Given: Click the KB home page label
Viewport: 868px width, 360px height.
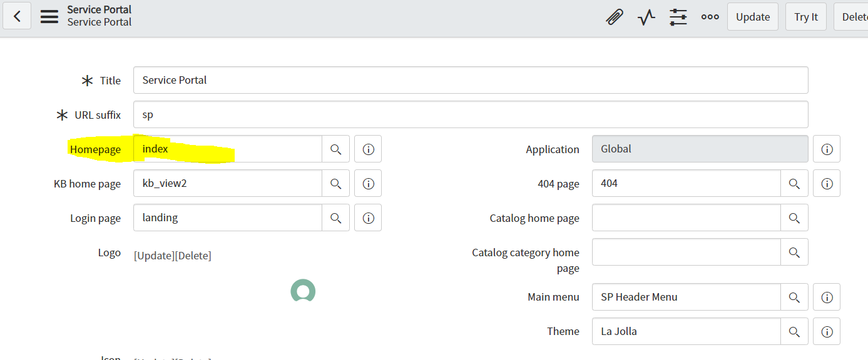Looking at the screenshot, I should click(87, 184).
